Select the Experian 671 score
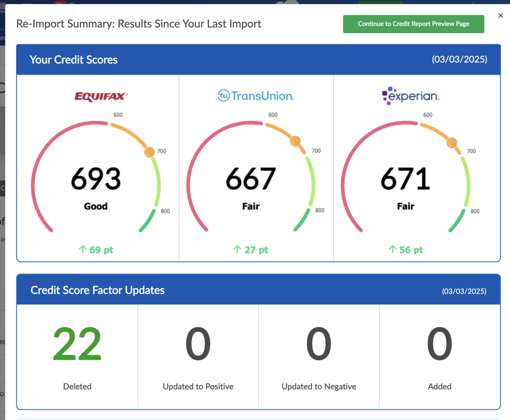 406,179
